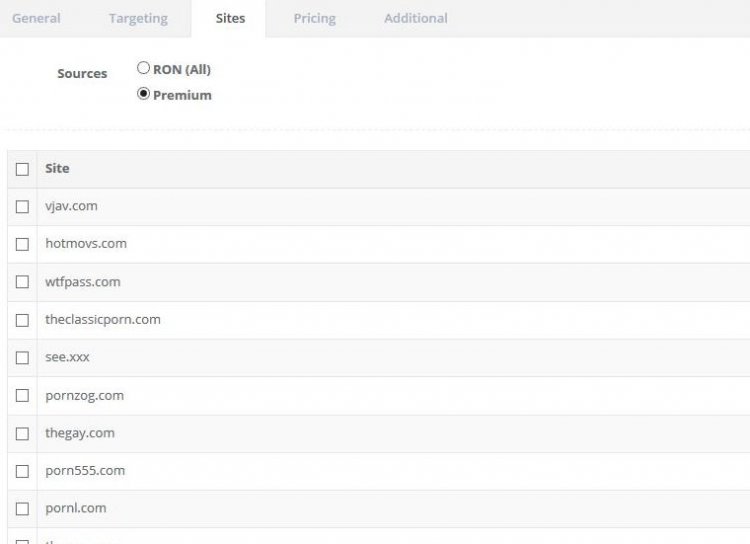Check the see.xxx row checkbox
Viewport: 750px width, 544px height.
22,358
